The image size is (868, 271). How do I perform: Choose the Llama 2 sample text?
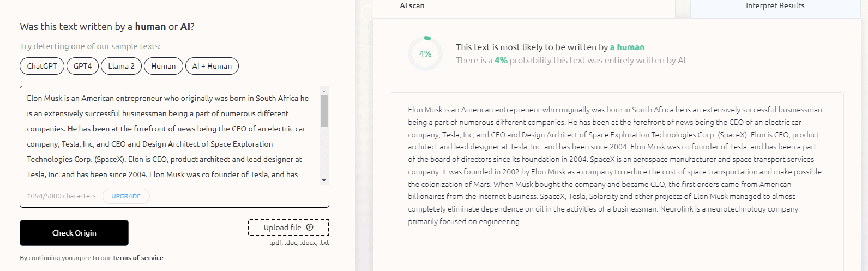pyautogui.click(x=121, y=66)
